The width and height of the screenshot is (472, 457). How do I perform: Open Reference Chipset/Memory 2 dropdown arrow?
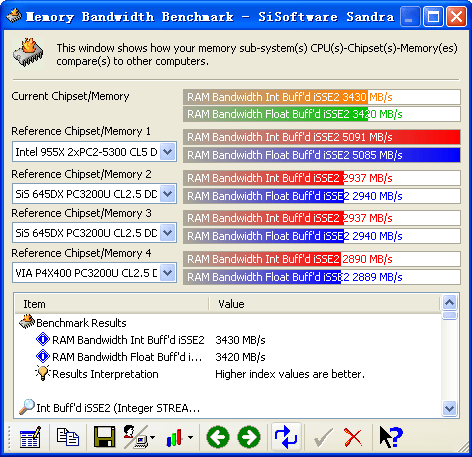pyautogui.click(x=168, y=193)
